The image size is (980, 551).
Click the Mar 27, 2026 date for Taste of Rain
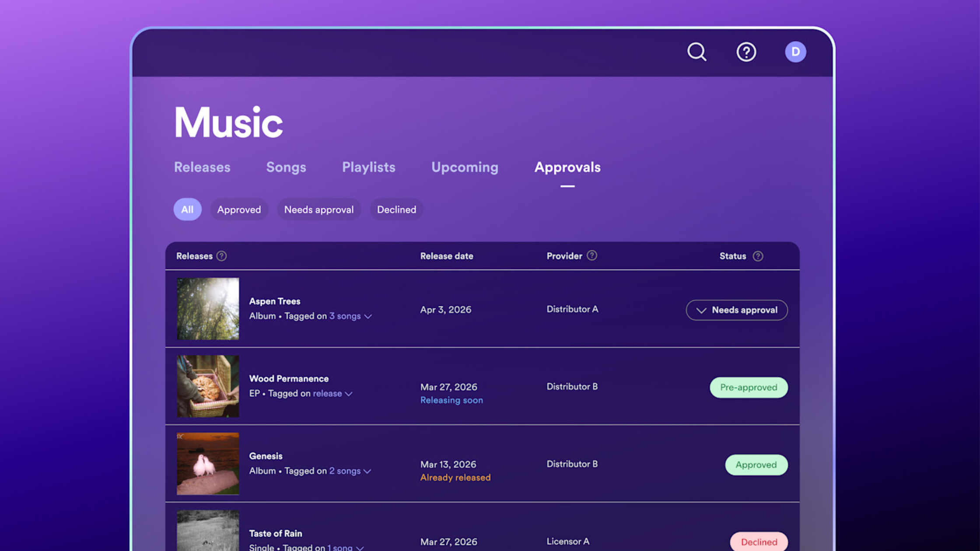449,542
